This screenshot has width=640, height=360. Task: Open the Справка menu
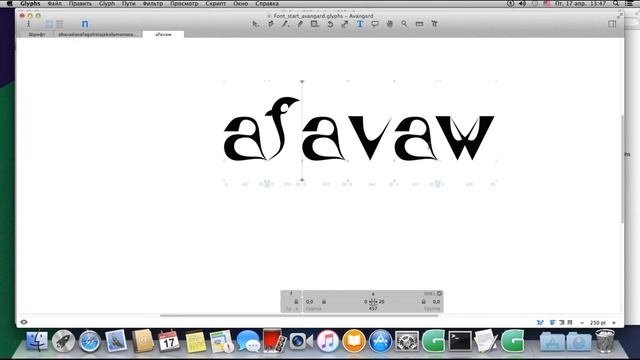[267, 4]
